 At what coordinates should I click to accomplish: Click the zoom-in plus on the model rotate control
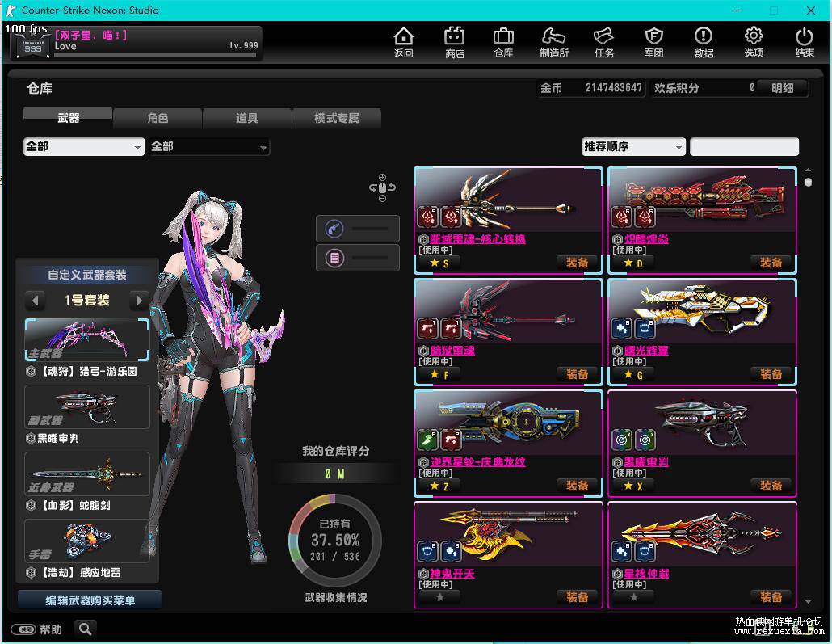pyautogui.click(x=382, y=177)
